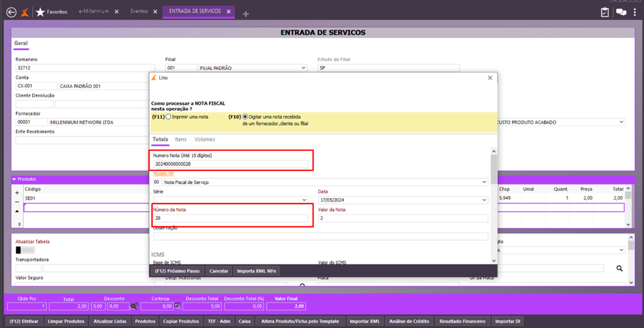Image resolution: width=644 pixels, height=328 pixels.
Task: Click Importar XML bottom button
Action: 365,322
